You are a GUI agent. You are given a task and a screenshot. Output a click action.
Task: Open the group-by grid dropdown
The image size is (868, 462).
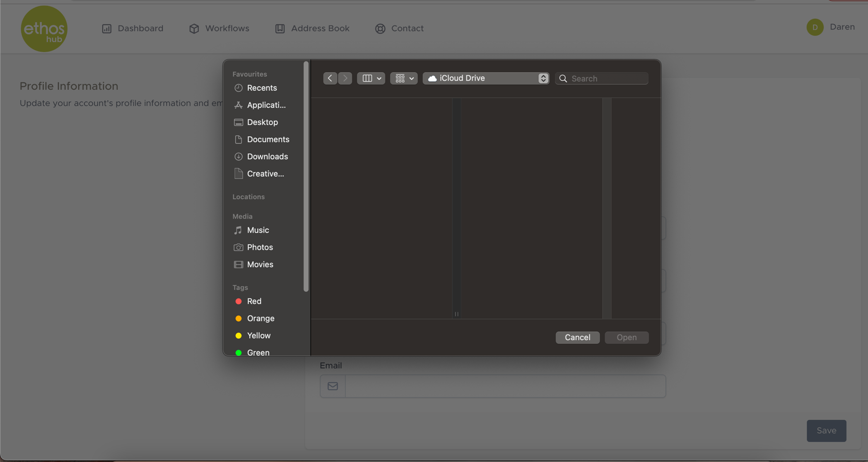coord(404,78)
